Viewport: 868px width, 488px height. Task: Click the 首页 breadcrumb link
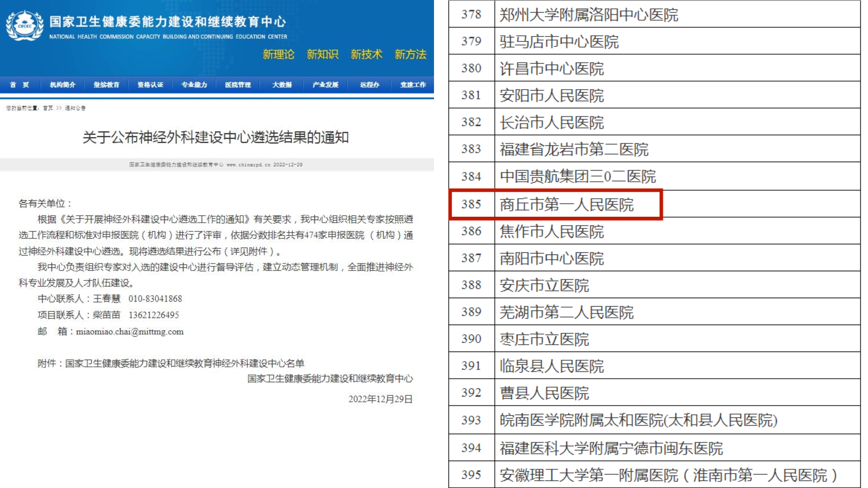pos(48,108)
